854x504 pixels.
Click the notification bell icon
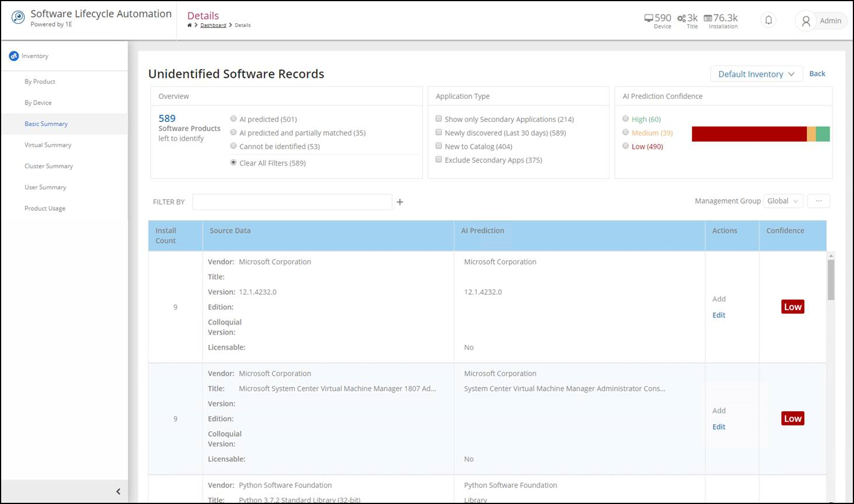pyautogui.click(x=768, y=20)
